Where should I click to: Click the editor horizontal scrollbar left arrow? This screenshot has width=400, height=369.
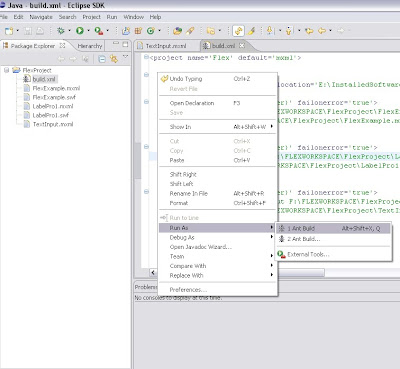(153, 273)
